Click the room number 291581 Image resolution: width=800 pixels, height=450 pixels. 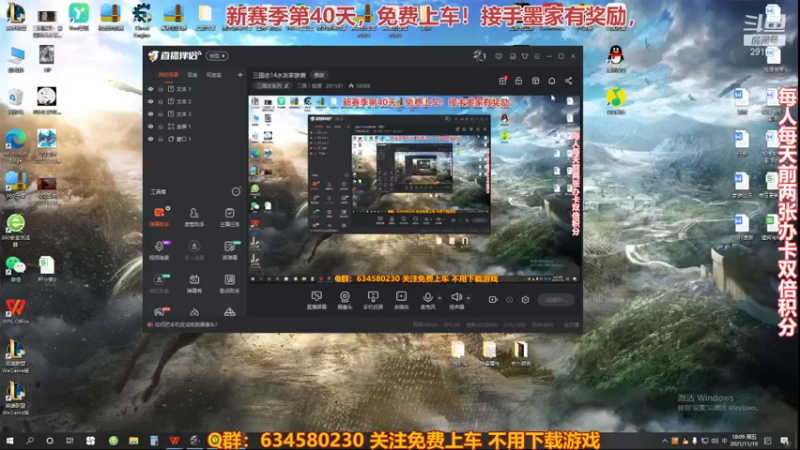pyautogui.click(x=334, y=86)
